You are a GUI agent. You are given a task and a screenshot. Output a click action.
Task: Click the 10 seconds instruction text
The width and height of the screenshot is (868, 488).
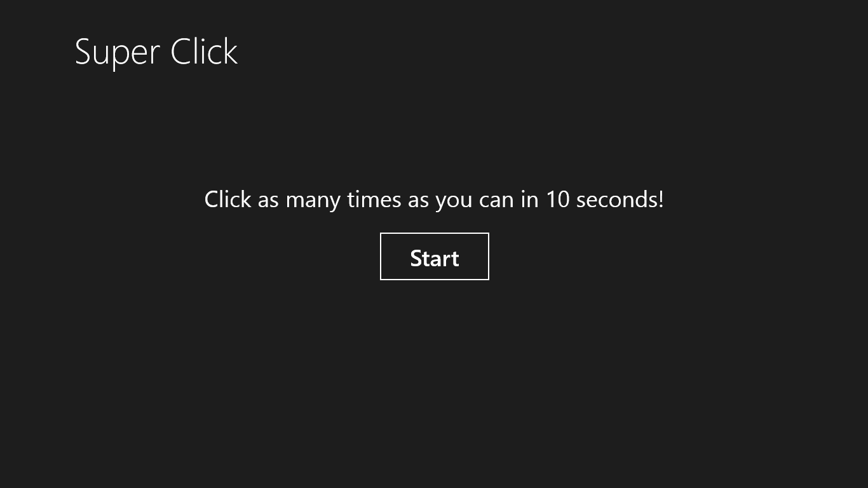click(x=434, y=200)
